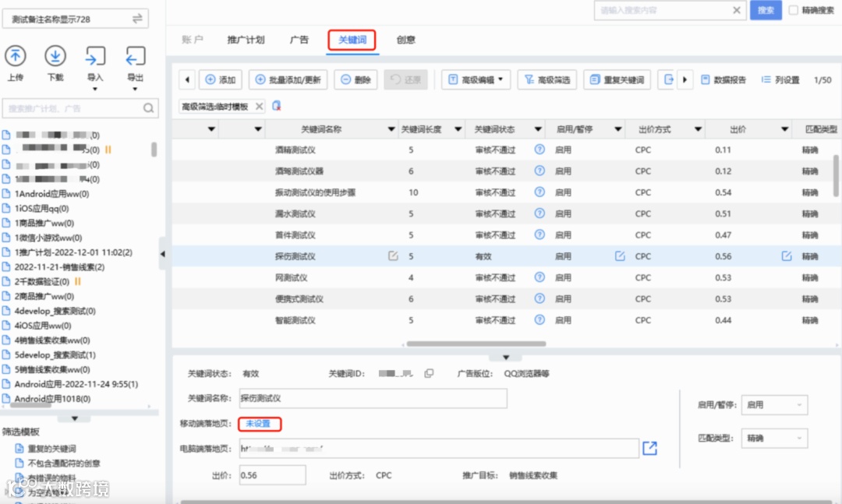842x504 pixels.
Task: Open the 高级编辑 dropdown
Action: tap(476, 79)
